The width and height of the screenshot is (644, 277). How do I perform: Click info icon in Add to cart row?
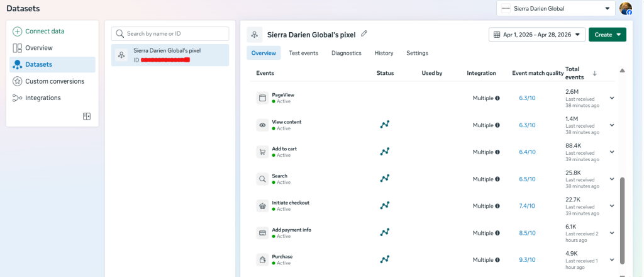[x=497, y=152]
